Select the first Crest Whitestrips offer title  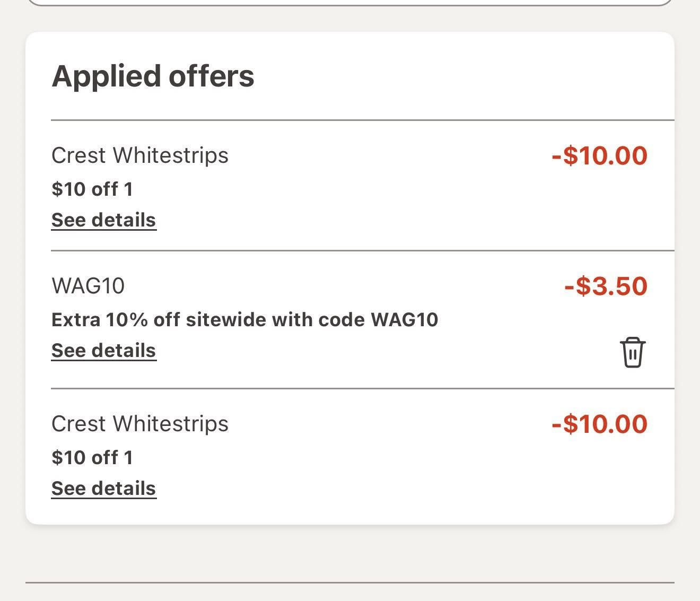[x=139, y=155]
